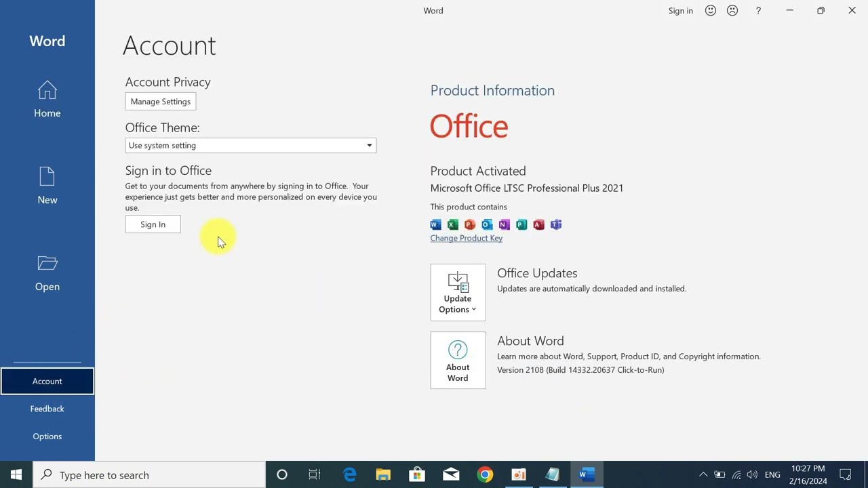Select Open in the Word sidebar
This screenshot has width=868, height=488.
[x=47, y=273]
